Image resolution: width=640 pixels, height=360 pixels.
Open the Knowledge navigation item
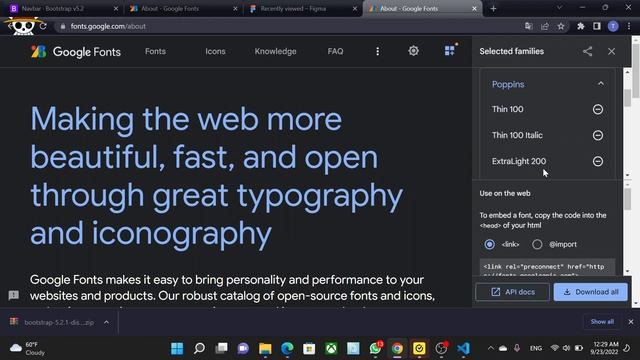point(276,51)
